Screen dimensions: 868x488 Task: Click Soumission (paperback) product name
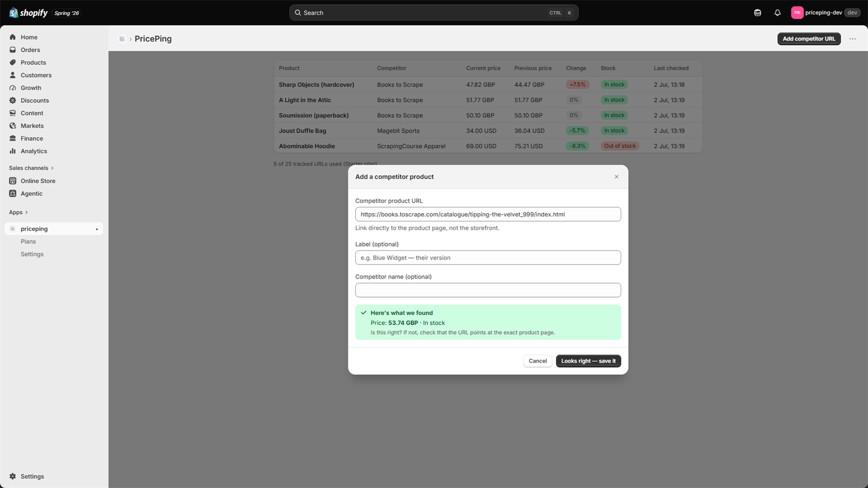[x=314, y=115]
